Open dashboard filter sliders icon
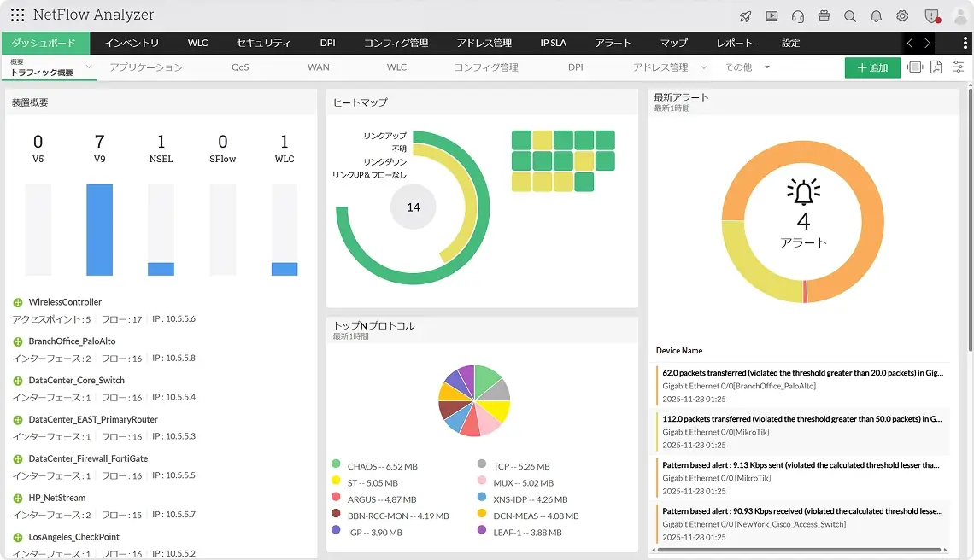974x560 pixels. [x=959, y=67]
